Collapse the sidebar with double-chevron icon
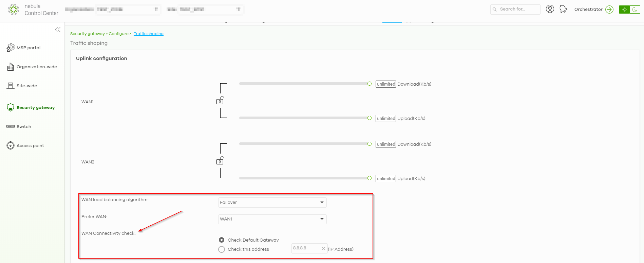 [x=58, y=30]
